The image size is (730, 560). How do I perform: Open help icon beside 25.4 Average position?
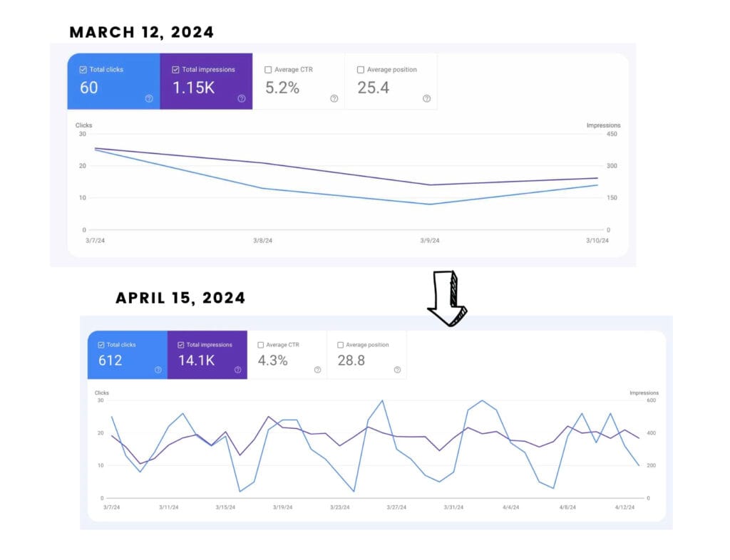click(426, 99)
